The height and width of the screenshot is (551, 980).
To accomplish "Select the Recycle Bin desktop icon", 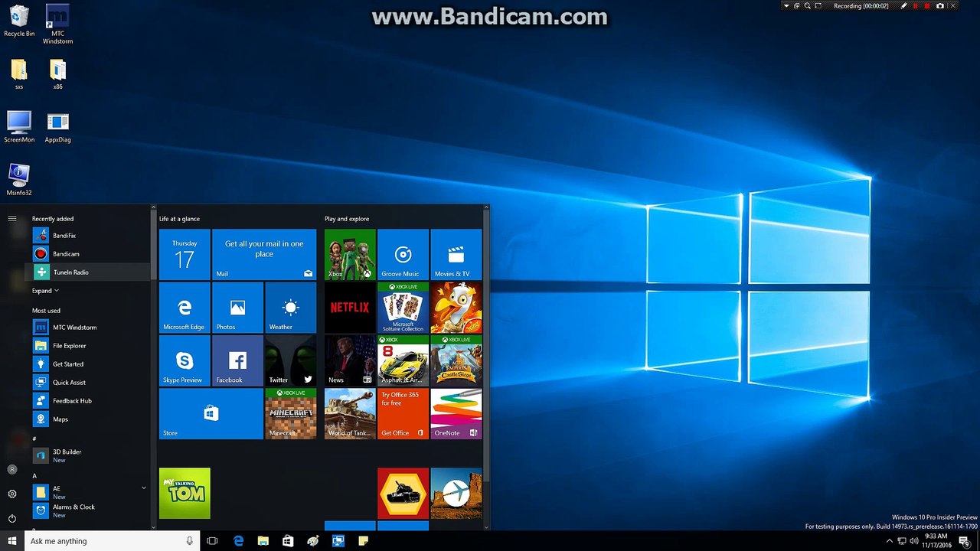I will 19,21.
